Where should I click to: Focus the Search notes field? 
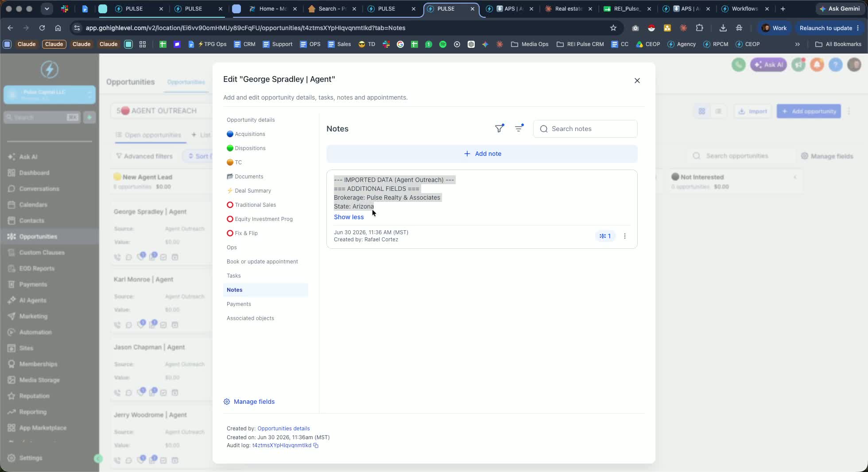[585, 129]
